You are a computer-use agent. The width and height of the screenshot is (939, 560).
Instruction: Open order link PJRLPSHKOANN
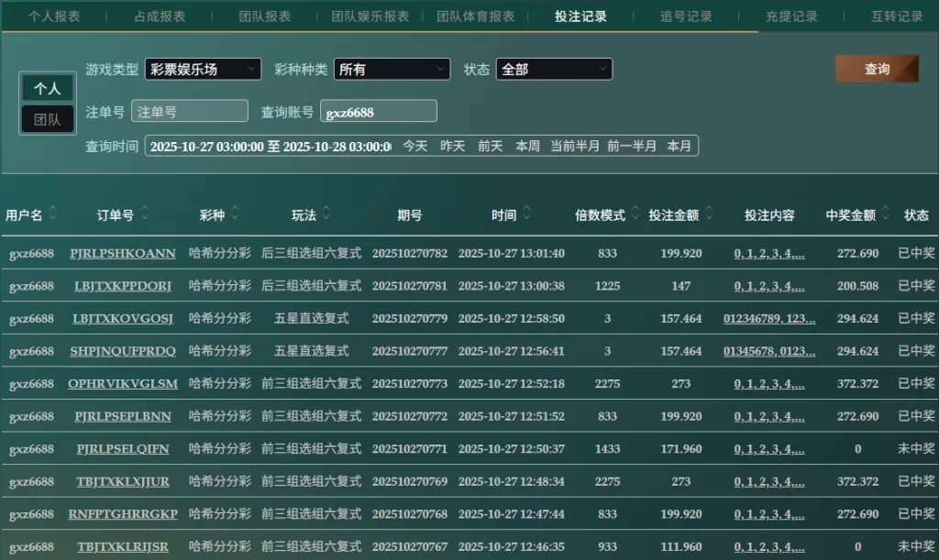123,254
